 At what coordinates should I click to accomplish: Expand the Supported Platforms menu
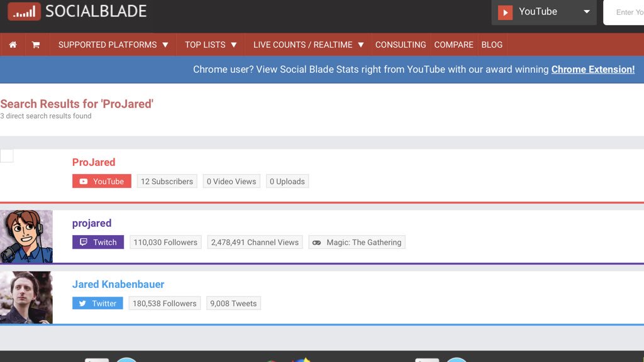coord(113,45)
